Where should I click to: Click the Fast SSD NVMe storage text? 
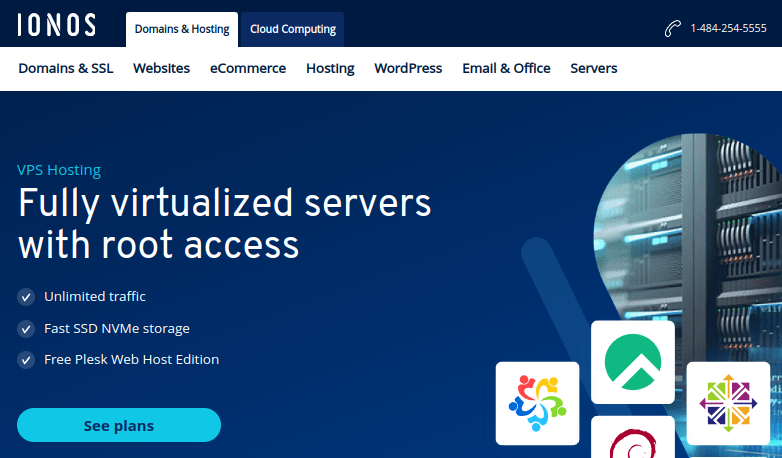(117, 328)
